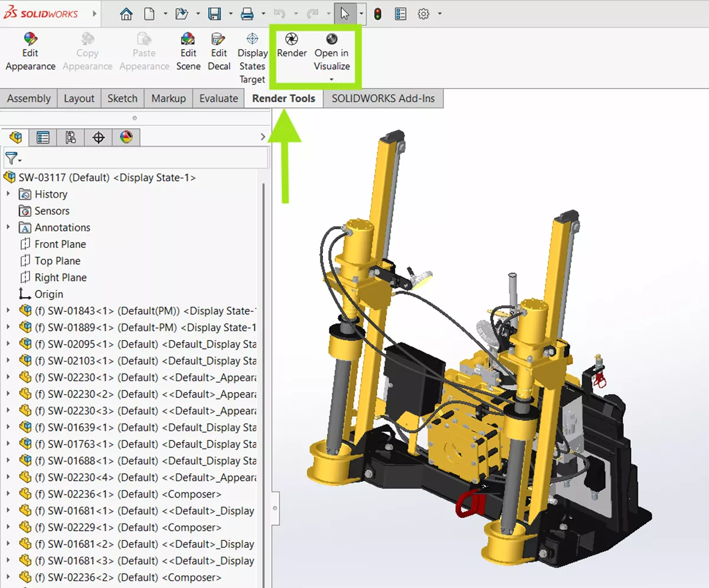Expand the History folder

coord(8,194)
